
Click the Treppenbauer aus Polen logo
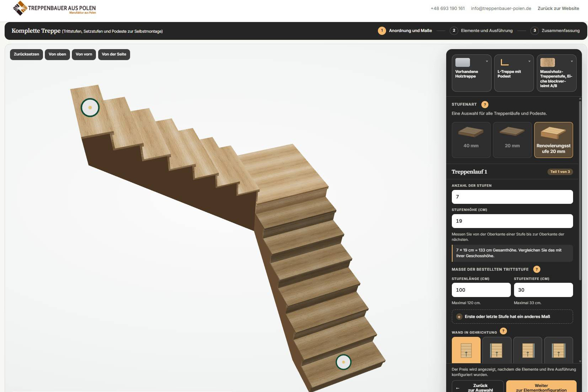click(x=54, y=8)
